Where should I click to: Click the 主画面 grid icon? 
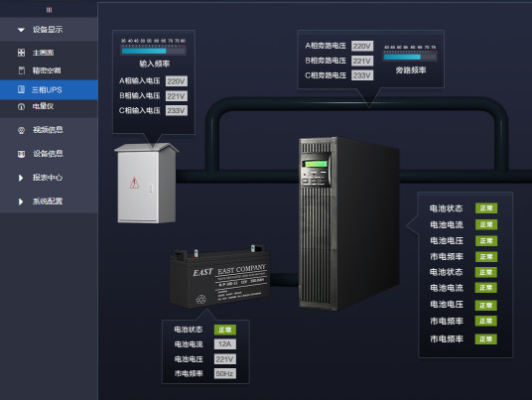pyautogui.click(x=21, y=53)
